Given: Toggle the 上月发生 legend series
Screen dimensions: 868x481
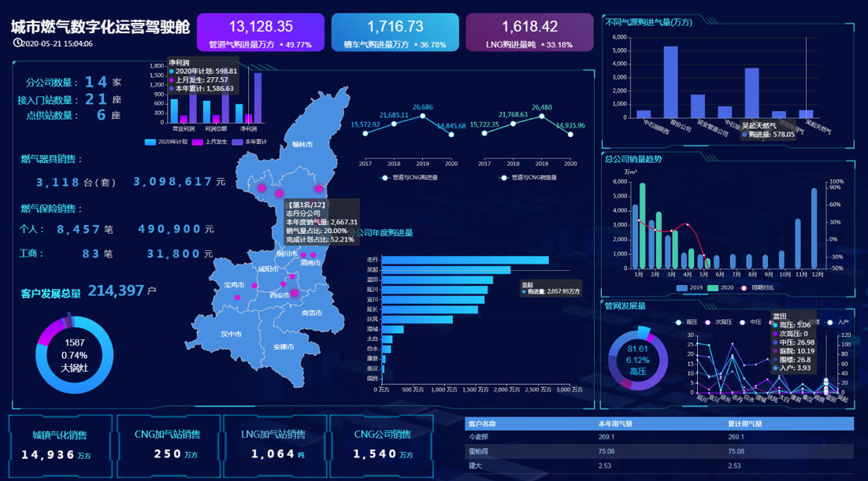Looking at the screenshot, I should (207, 142).
